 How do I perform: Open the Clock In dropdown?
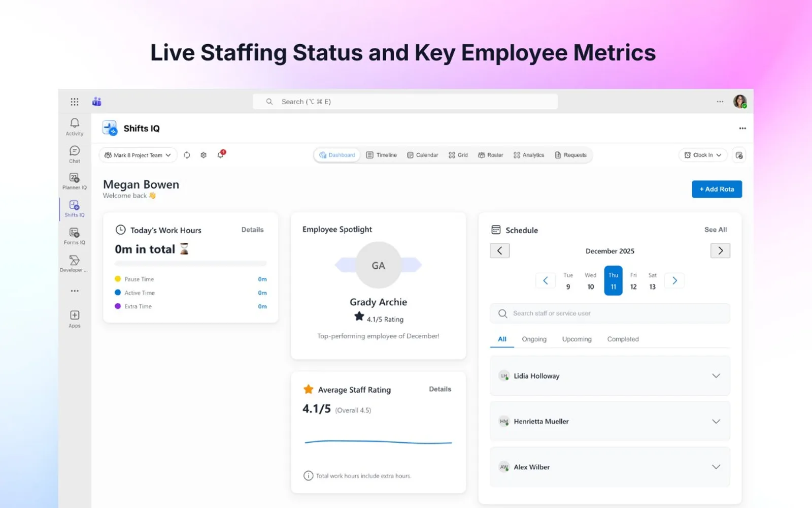(x=703, y=155)
